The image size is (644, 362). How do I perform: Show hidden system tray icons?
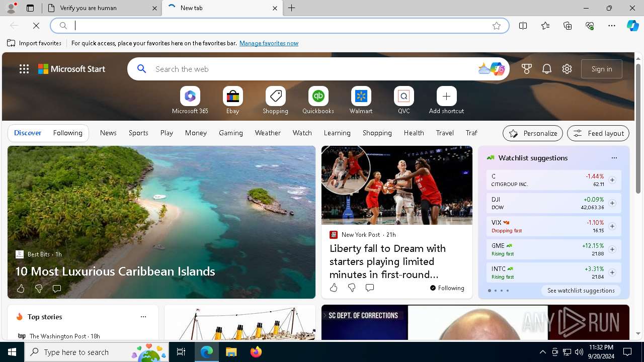click(x=542, y=352)
